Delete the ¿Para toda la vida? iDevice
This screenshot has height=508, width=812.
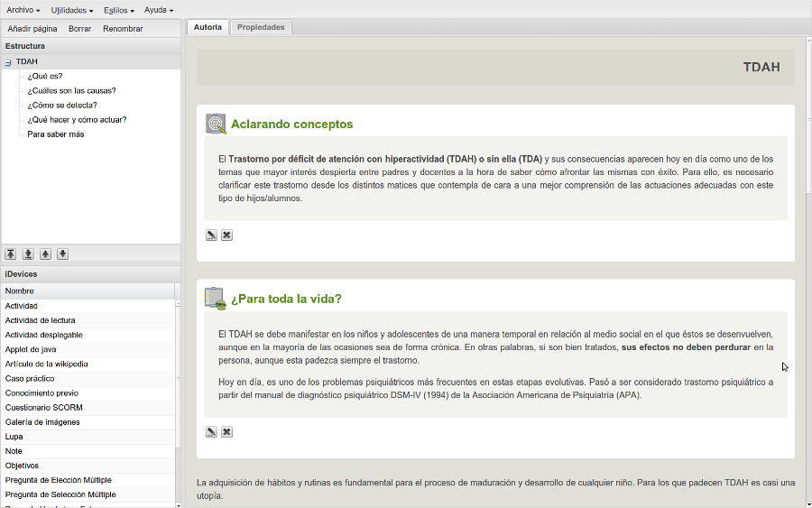pos(226,432)
